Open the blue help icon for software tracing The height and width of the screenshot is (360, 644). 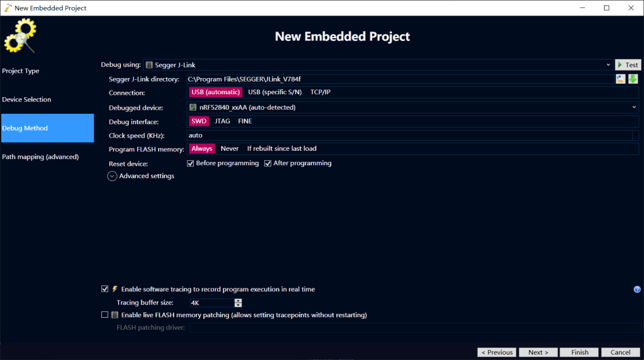pos(637,290)
